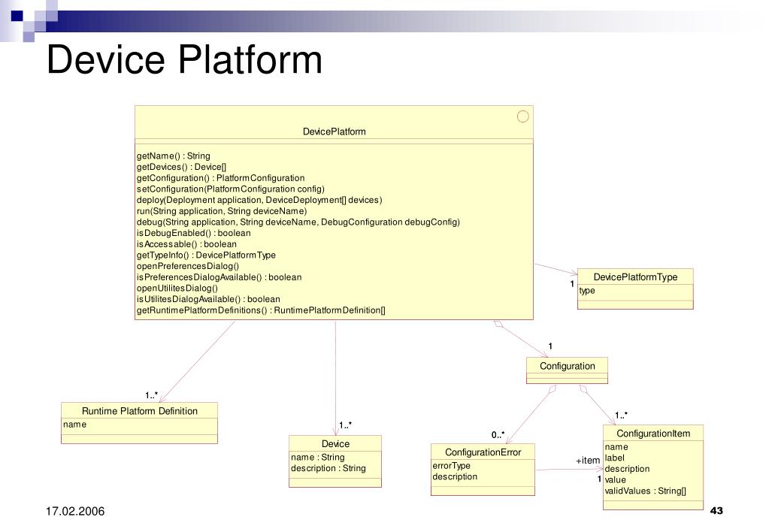The width and height of the screenshot is (769, 532).
Task: Click the interface circle icon in DevicePlatform
Action: [x=522, y=116]
